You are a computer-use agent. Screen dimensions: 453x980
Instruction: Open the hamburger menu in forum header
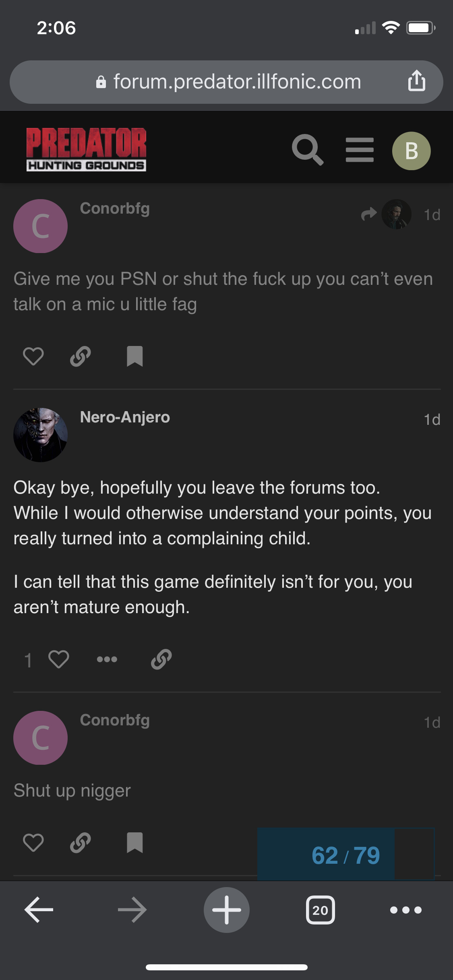(x=360, y=150)
